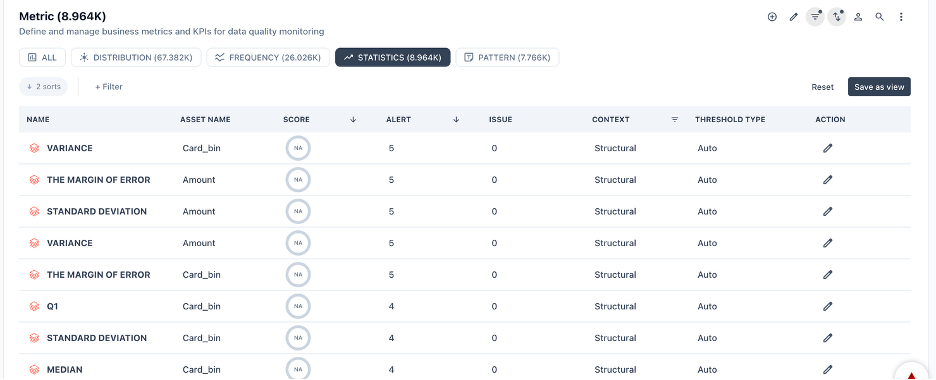Click issue count 0 in the VARIANCE Amount row

[x=494, y=243]
